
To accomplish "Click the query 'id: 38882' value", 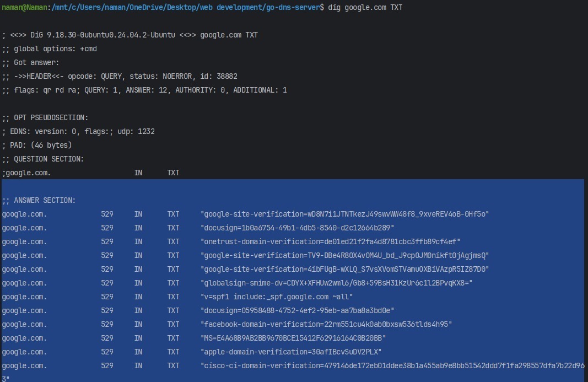I will click(219, 76).
